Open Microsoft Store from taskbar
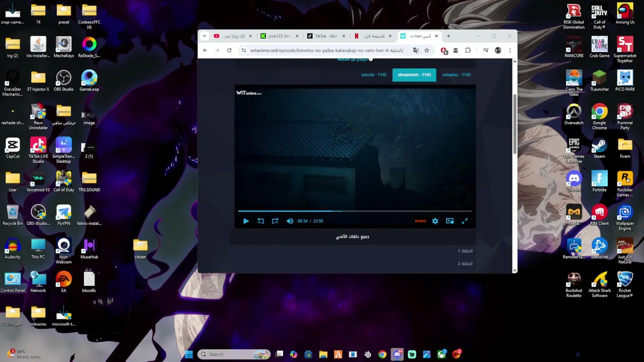 coord(308,354)
